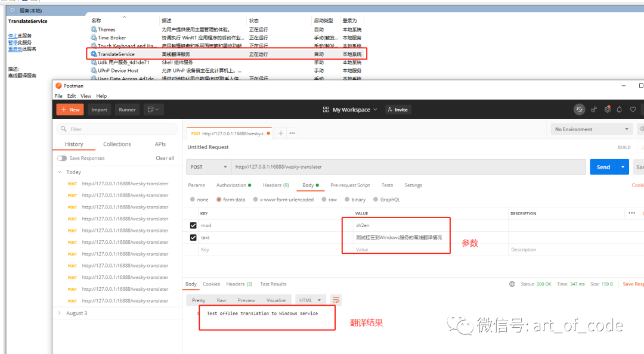The image size is (644, 354).
Task: Click the Time Broker service icon
Action: pos(94,38)
